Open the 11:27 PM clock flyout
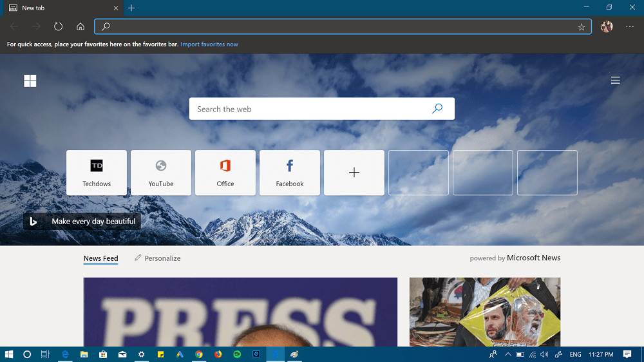Screen dimensions: 644x362 coord(600,354)
